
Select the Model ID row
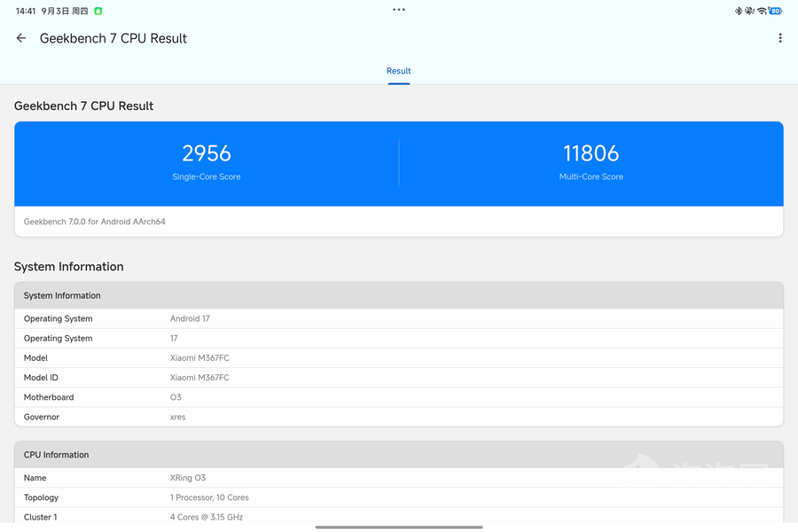(x=399, y=378)
